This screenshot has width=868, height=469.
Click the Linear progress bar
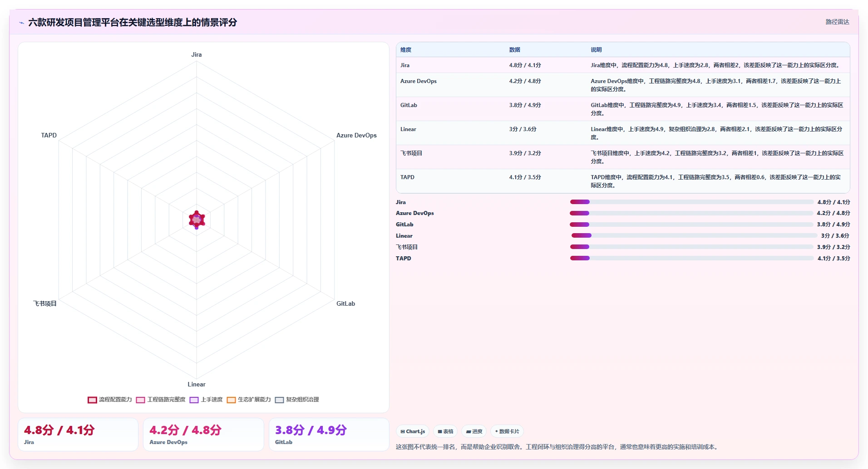(x=694, y=235)
